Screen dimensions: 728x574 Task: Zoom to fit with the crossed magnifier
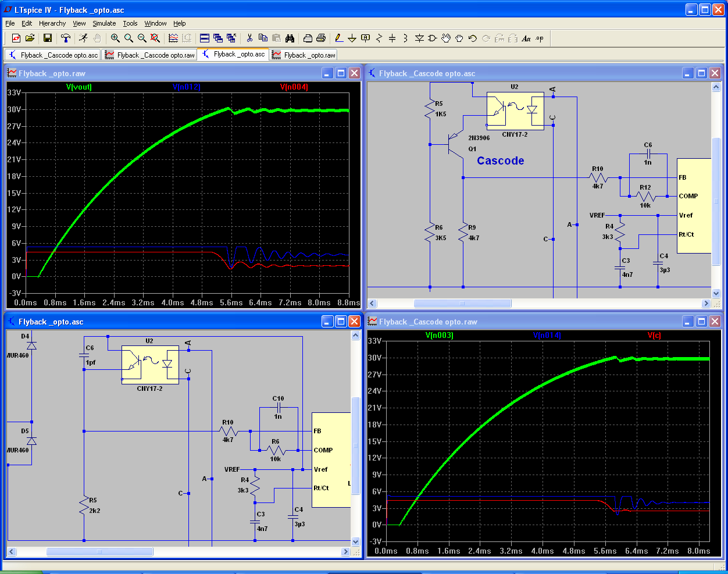[155, 38]
